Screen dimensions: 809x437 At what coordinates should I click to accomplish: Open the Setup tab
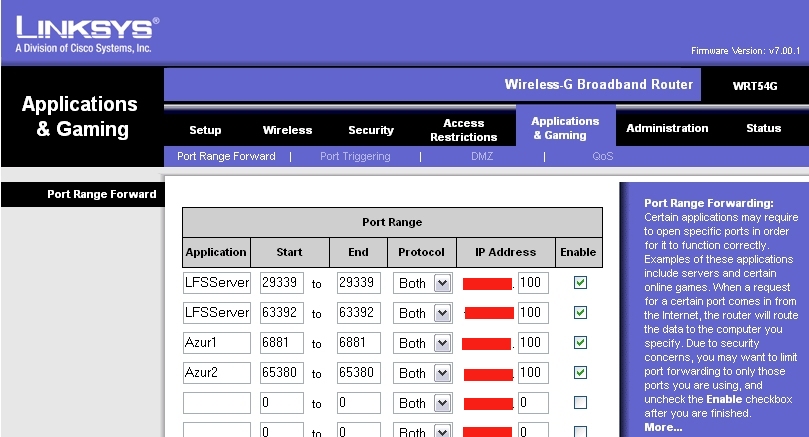point(205,130)
